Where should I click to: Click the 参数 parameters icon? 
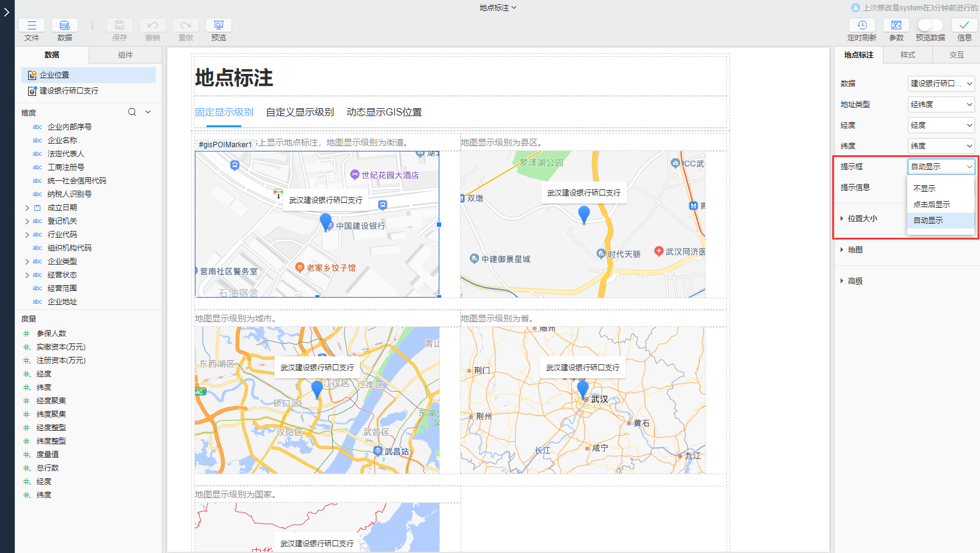click(896, 25)
